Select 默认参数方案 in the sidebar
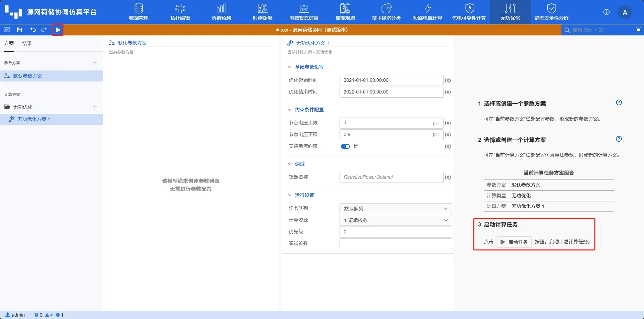This screenshot has height=319, width=644. point(52,76)
